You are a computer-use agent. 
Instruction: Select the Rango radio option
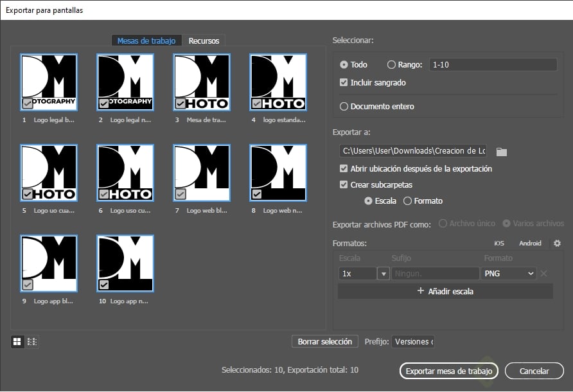pos(391,65)
